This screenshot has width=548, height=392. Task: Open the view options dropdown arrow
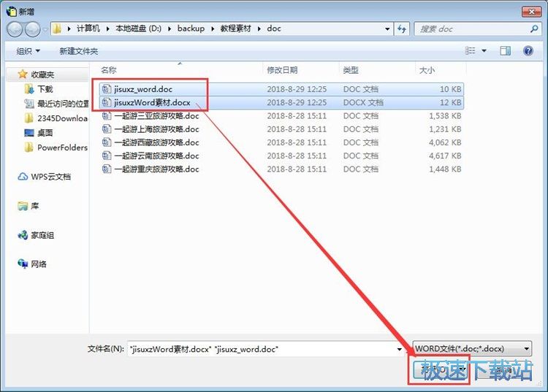point(484,51)
